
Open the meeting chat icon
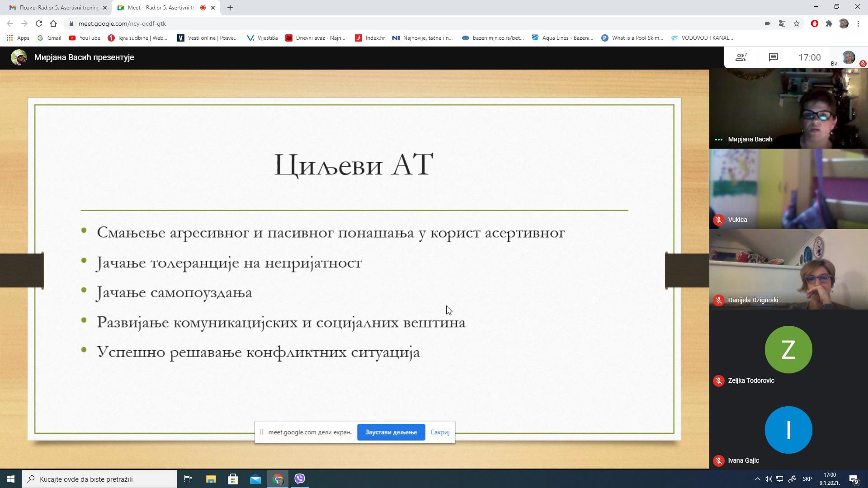coord(773,57)
